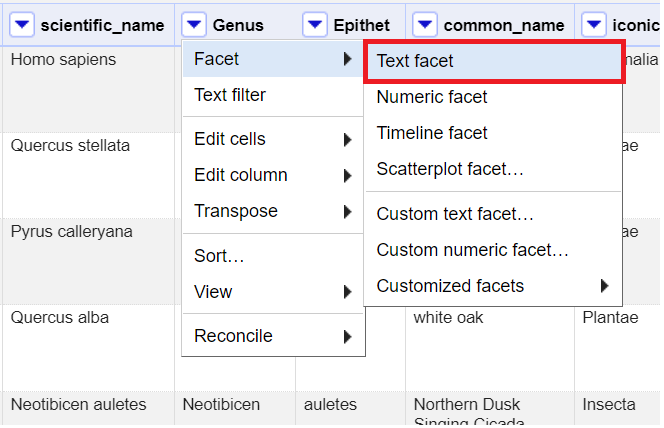664x428 pixels.
Task: Open the scientific_name column dropdown arrow
Action: [x=22, y=25]
